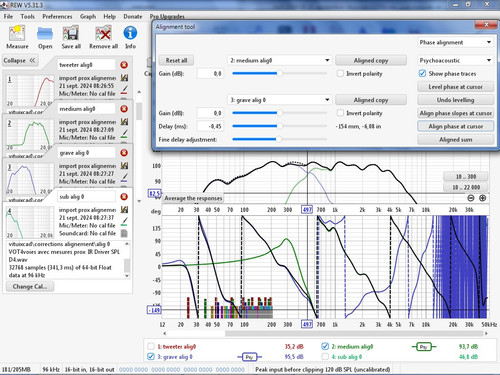Select the tweeter alig0 thumbnail graph
Viewport: 500px width, 375px height.
click(30, 90)
